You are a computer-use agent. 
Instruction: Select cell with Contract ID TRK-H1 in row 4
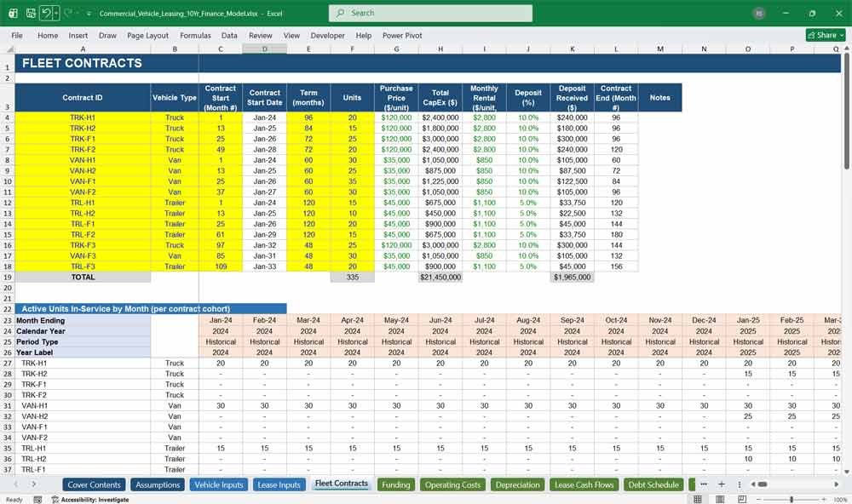point(83,117)
